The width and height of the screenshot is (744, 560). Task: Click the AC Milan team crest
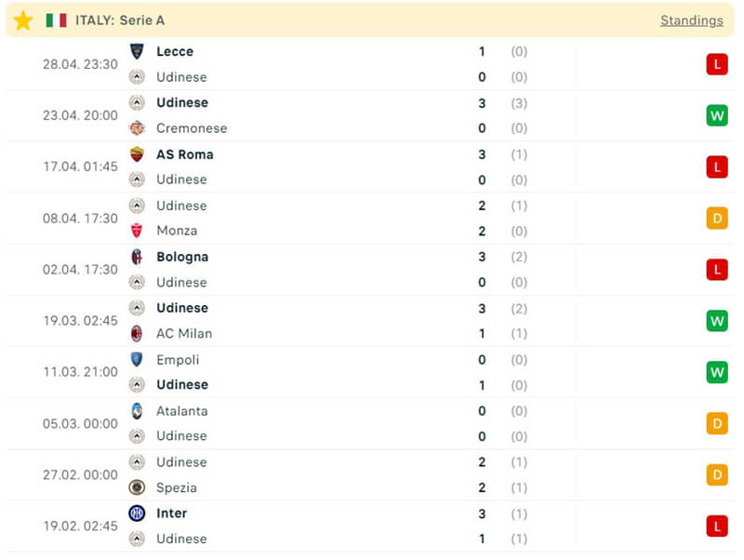pos(137,333)
